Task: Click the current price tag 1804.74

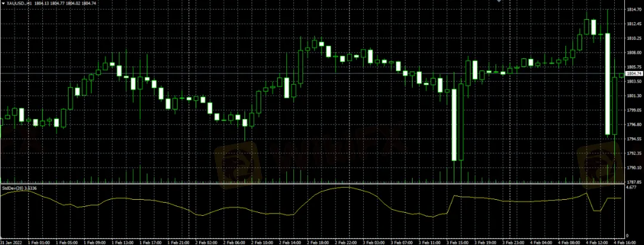Action: tap(634, 73)
